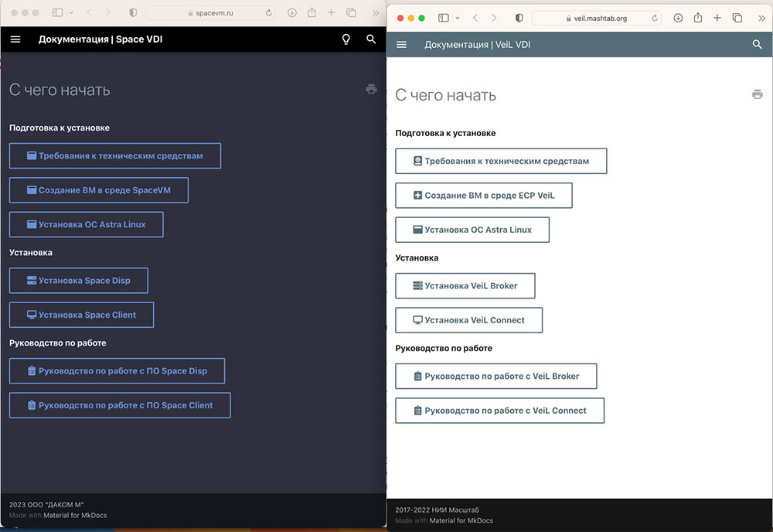
Task: Click print icon on Space VDI page
Action: pos(371,89)
